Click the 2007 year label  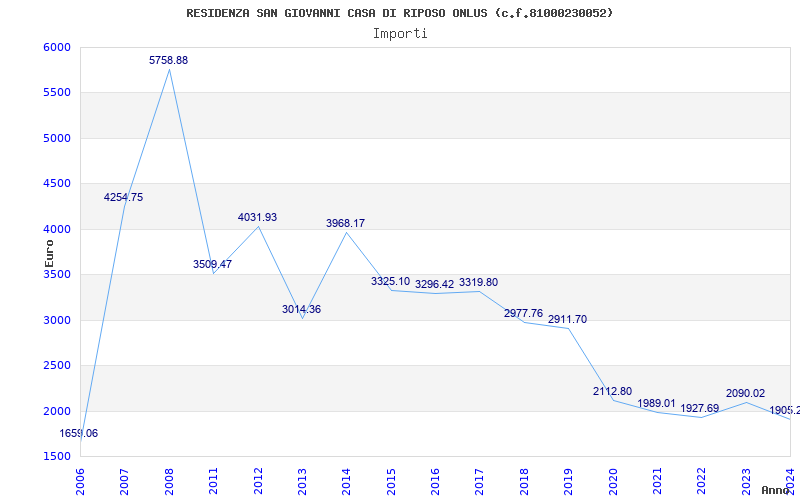coord(124,482)
